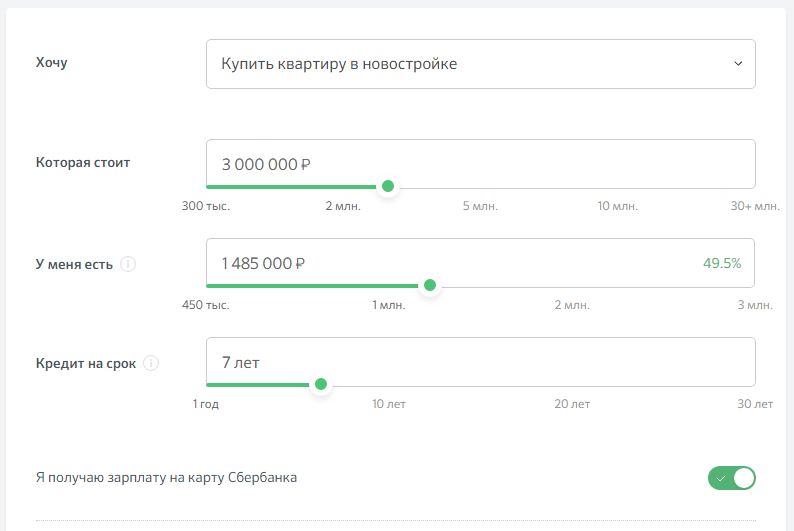Viewport: 794px width, 531px height.
Task: Click the '5 млн.' cost scale label
Action: [481, 206]
